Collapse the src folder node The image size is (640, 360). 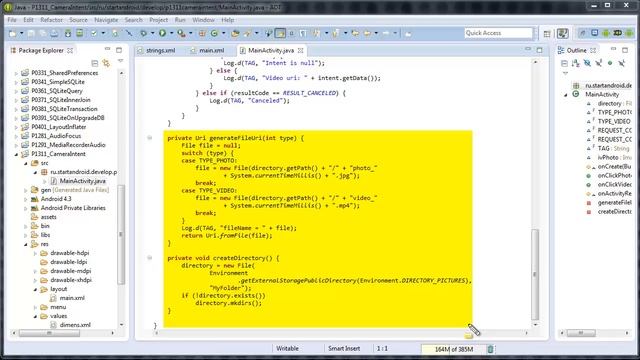26,163
